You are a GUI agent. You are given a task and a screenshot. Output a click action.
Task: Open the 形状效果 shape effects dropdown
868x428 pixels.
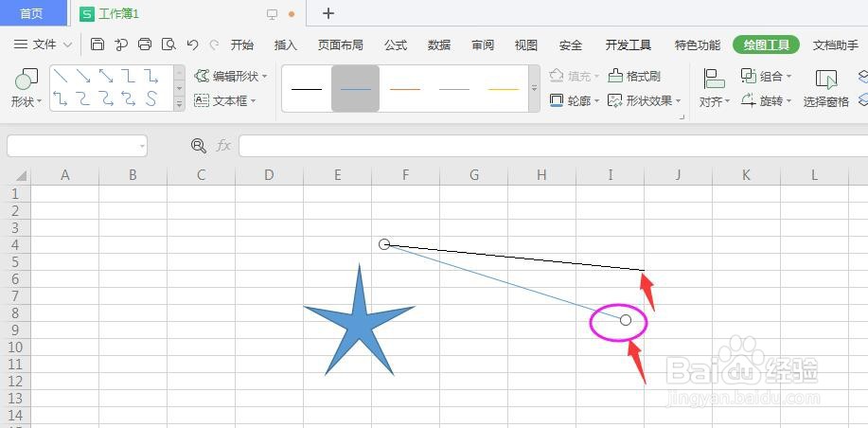(x=678, y=100)
